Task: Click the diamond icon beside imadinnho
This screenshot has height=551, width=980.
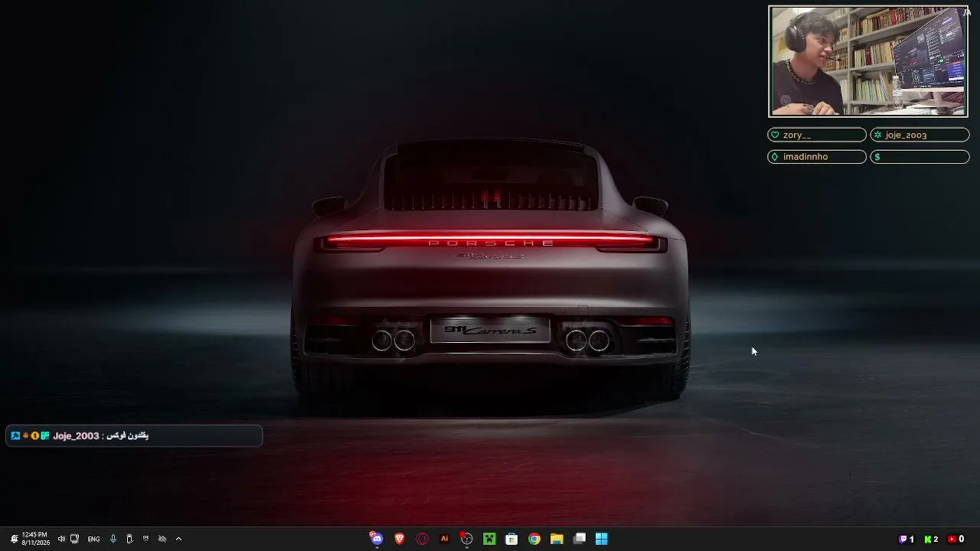Action: (775, 156)
